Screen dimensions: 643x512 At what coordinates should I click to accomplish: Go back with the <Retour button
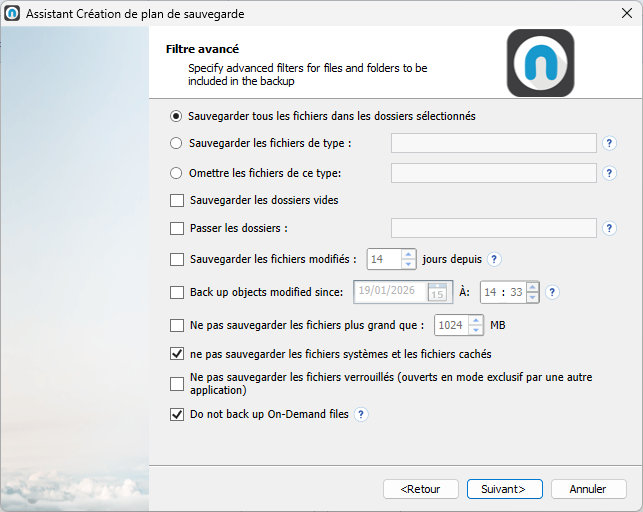tap(420, 489)
